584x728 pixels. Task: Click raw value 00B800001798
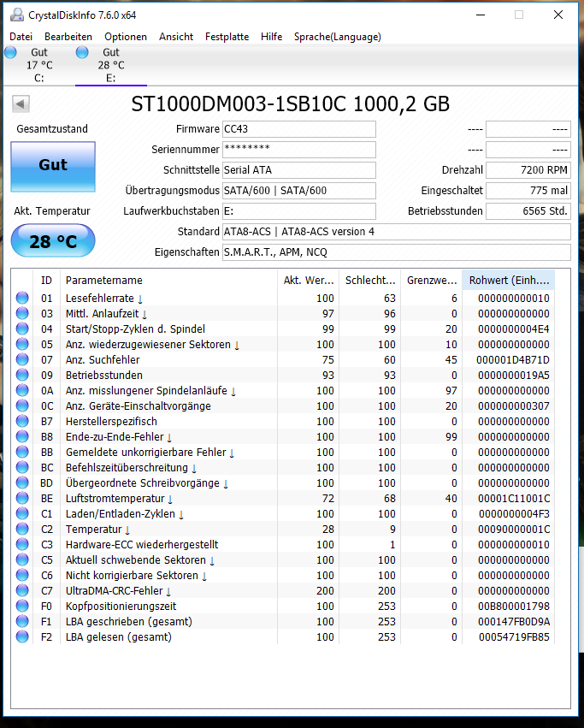click(x=515, y=607)
